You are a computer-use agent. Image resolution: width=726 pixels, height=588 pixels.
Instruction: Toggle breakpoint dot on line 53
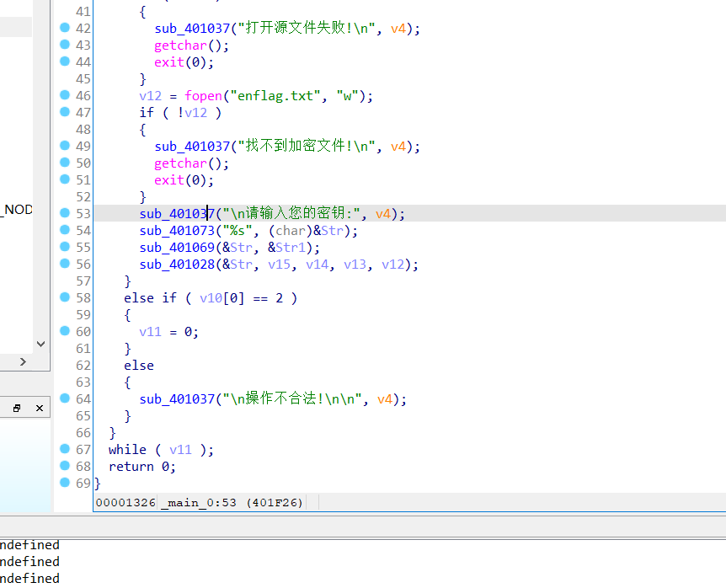[65, 213]
